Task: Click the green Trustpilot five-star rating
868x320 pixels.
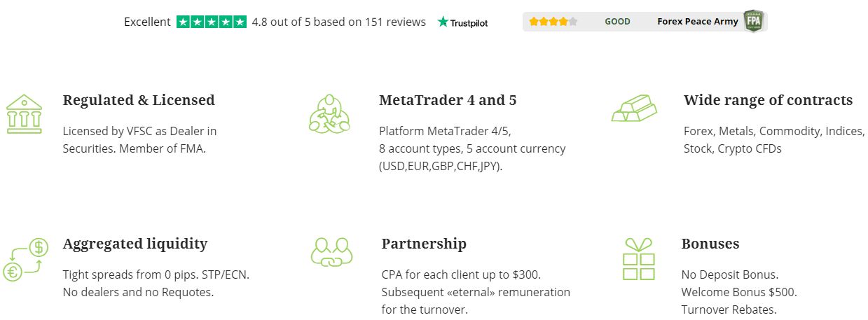Action: point(212,22)
